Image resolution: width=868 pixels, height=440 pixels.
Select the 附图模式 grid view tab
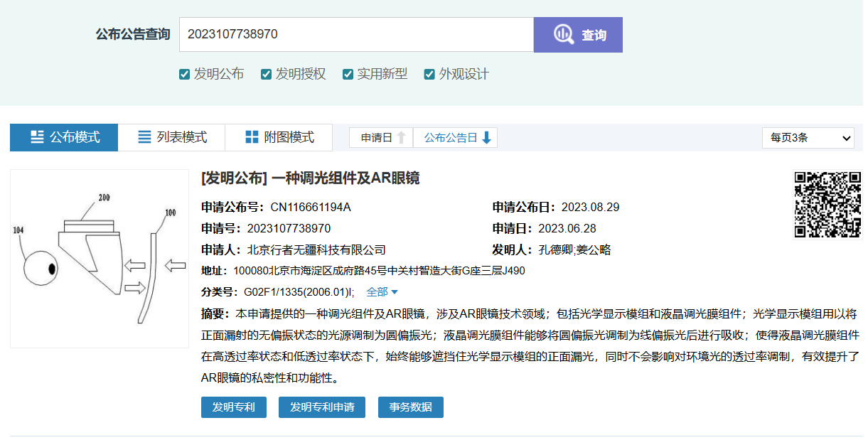279,138
